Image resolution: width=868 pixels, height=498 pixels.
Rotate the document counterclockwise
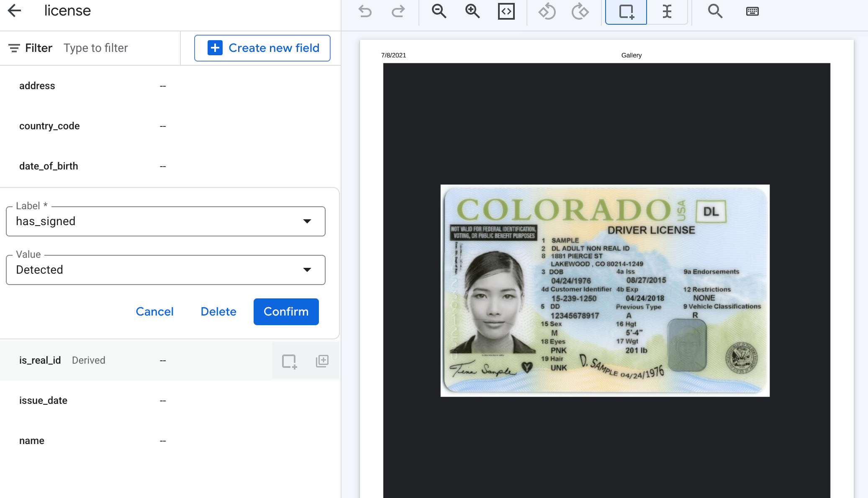click(546, 11)
